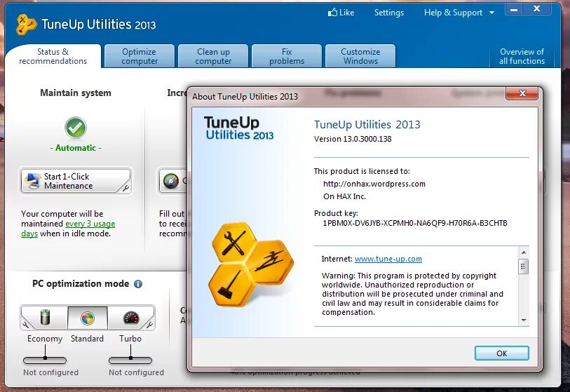Open Overview of all functions
The width and height of the screenshot is (570, 392).
[x=522, y=56]
